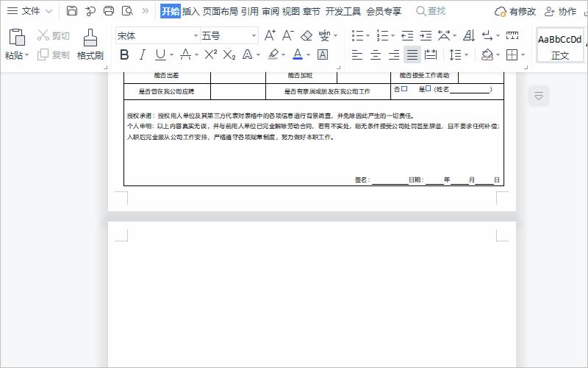Switch to the 视图 tab
588x368 pixels.
pyautogui.click(x=290, y=11)
